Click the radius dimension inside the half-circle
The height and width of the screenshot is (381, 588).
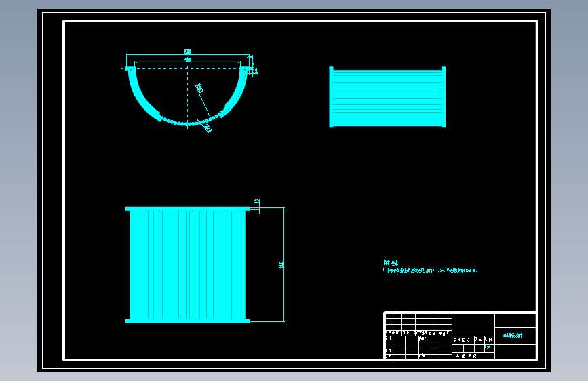(199, 88)
